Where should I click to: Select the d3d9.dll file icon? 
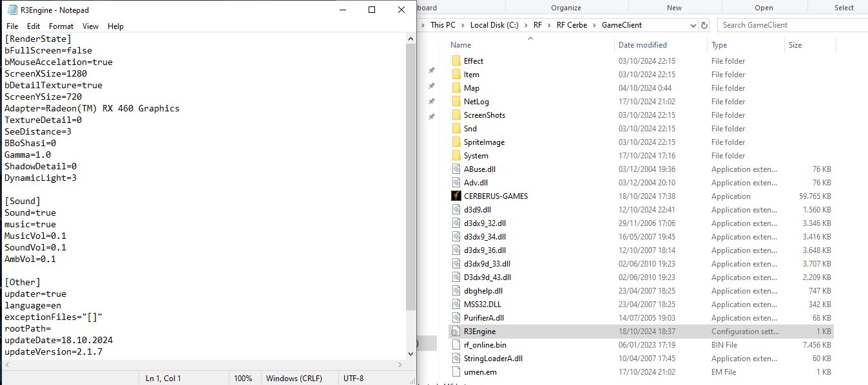pyautogui.click(x=456, y=210)
